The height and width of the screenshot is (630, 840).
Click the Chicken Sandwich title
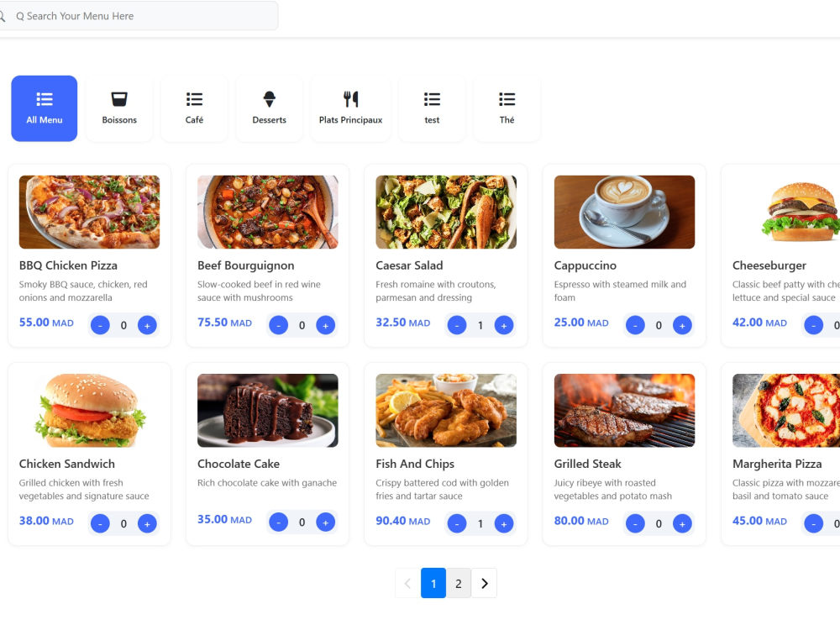click(x=67, y=464)
